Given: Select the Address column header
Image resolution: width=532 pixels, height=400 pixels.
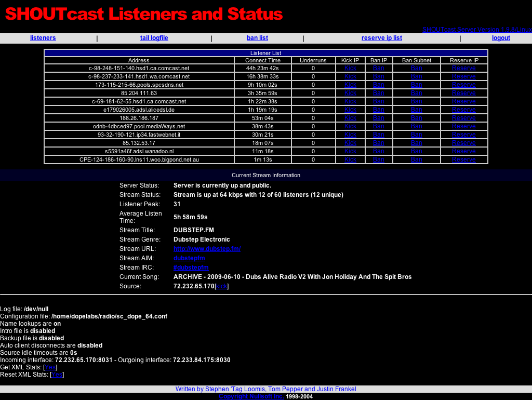Looking at the screenshot, I should point(139,60).
